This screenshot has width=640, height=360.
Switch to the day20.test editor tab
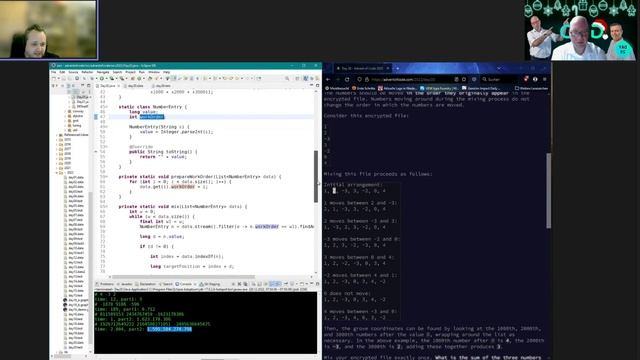(x=162, y=86)
